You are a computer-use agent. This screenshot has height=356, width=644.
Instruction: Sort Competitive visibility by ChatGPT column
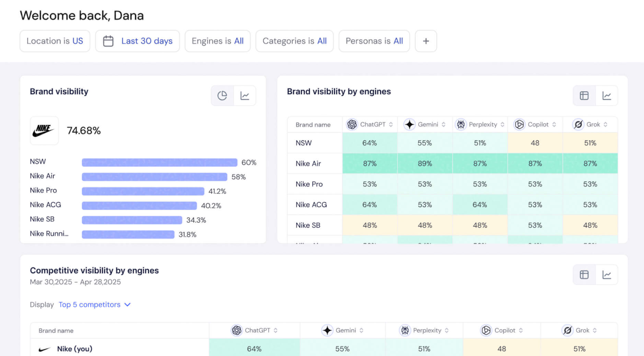click(x=275, y=331)
